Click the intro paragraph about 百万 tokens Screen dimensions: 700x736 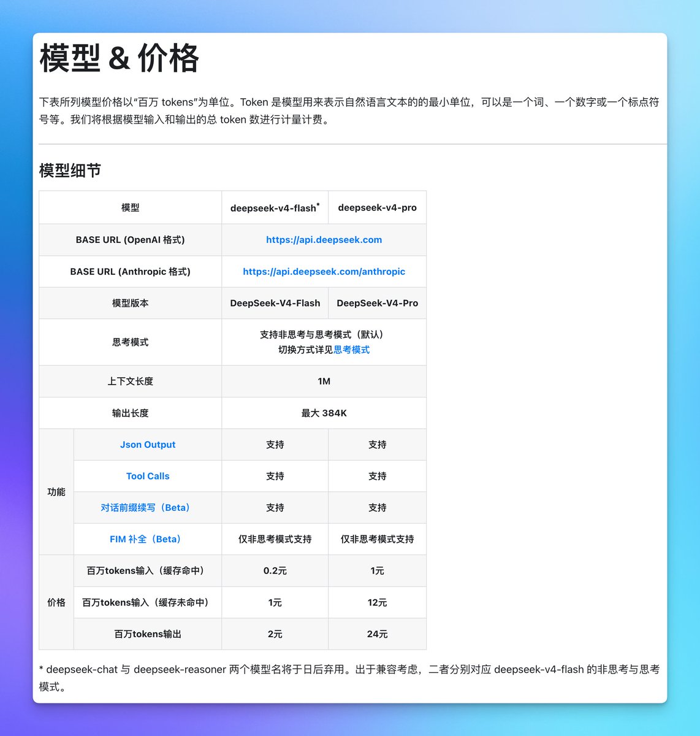pos(349,110)
